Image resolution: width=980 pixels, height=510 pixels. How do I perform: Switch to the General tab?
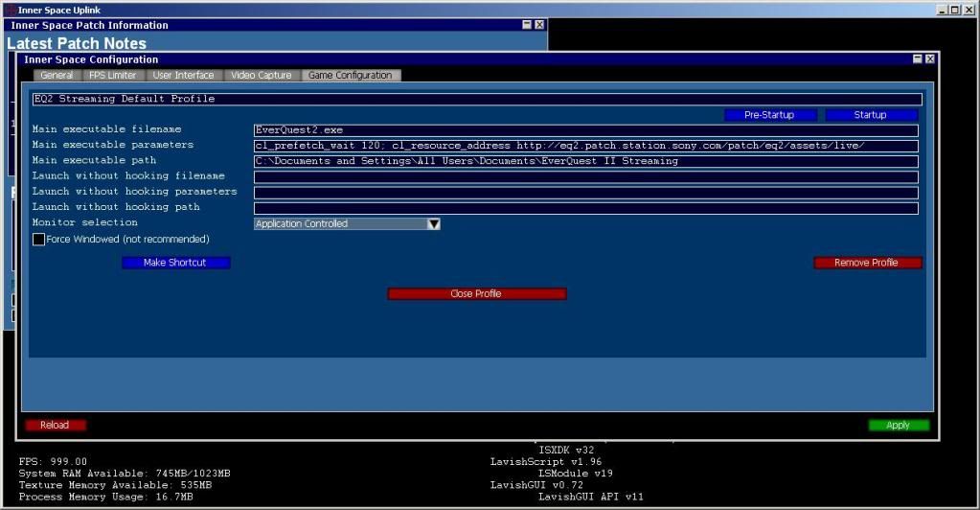coord(57,76)
